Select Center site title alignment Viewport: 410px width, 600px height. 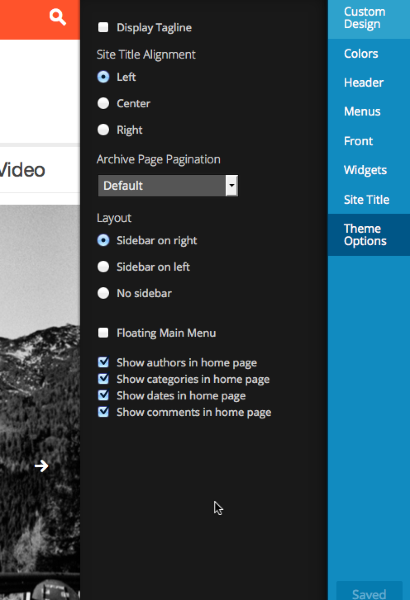(x=103, y=103)
